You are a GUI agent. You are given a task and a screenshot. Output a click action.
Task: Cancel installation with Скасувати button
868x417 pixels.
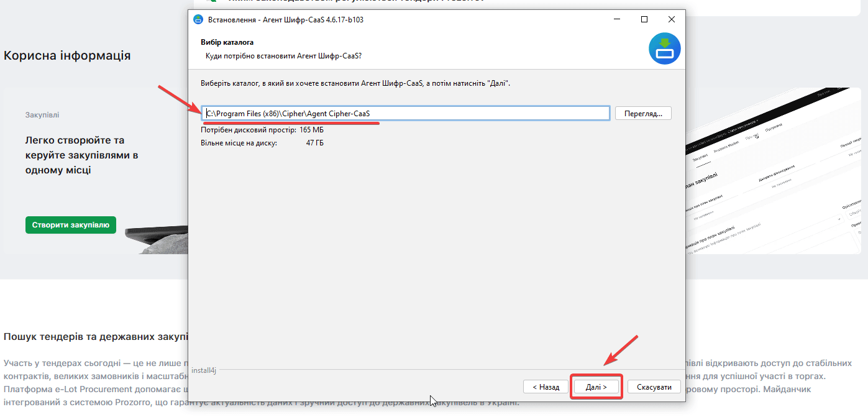pos(654,387)
